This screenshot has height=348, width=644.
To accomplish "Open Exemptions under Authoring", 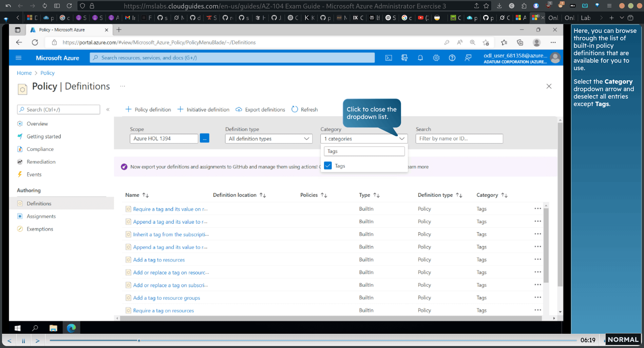I will (40, 229).
